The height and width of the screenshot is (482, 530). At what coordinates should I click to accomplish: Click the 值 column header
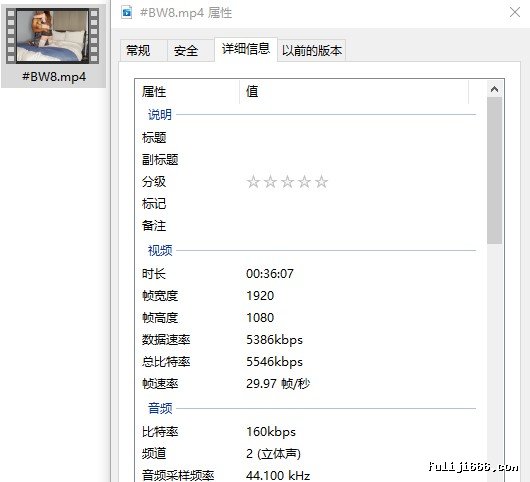(354, 91)
